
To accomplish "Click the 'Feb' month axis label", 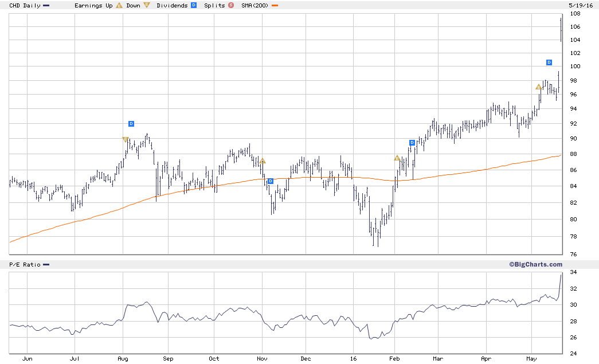I will click(394, 359).
